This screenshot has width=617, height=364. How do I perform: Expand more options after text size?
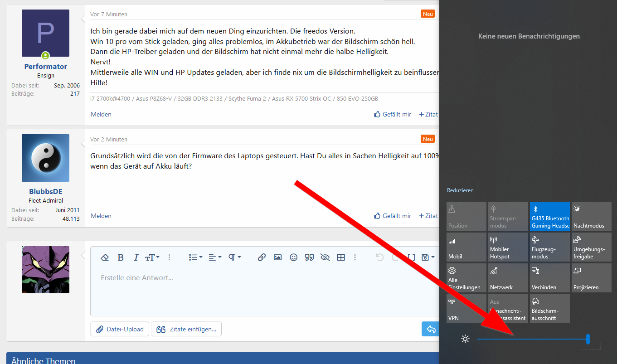tap(170, 257)
